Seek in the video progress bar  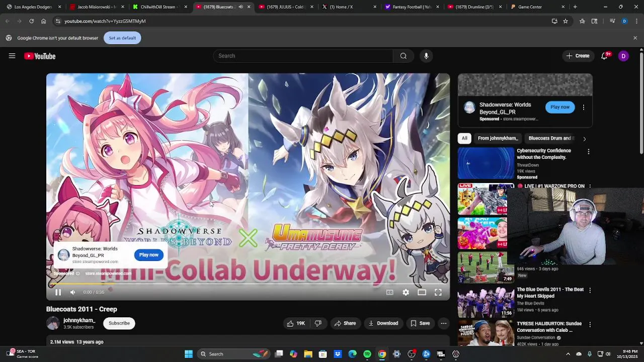pyautogui.click(x=248, y=284)
